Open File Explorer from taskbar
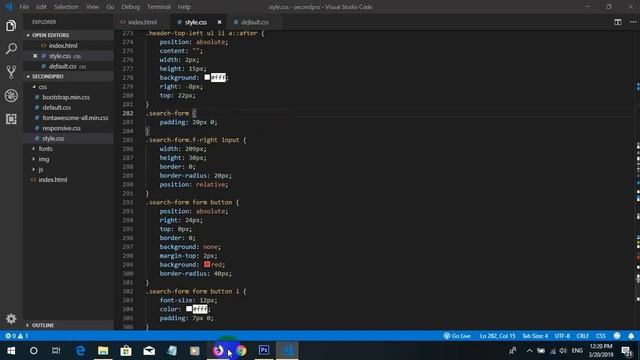Screen dimensions: 640x360 pyautogui.click(x=103, y=350)
